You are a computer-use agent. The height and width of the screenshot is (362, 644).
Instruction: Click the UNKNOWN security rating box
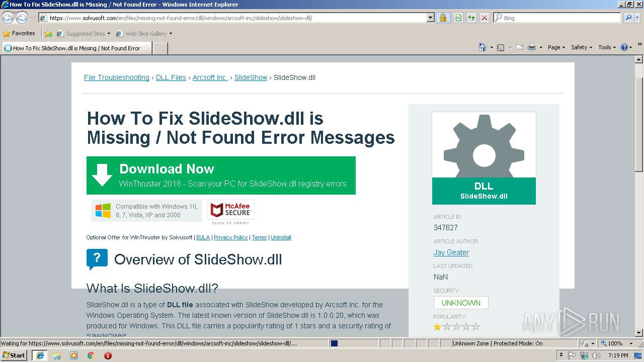[x=461, y=303]
